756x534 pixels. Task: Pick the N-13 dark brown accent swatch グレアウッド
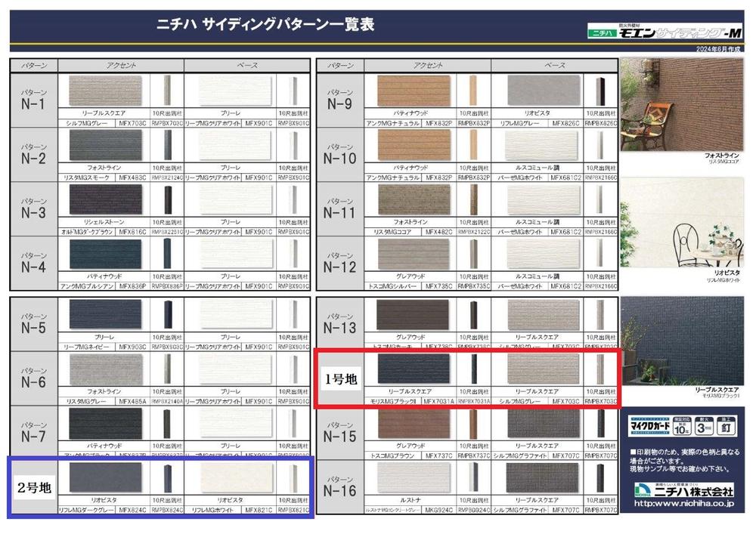click(413, 314)
